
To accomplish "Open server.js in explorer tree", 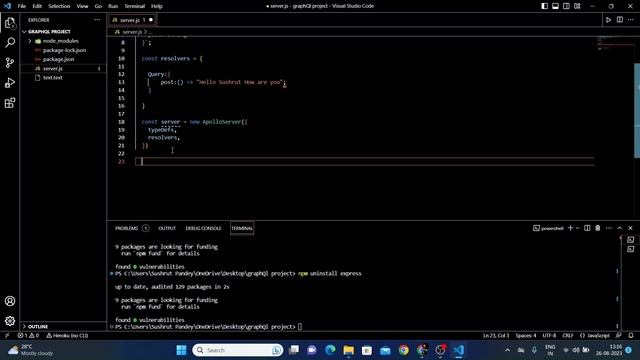I will point(52,69).
